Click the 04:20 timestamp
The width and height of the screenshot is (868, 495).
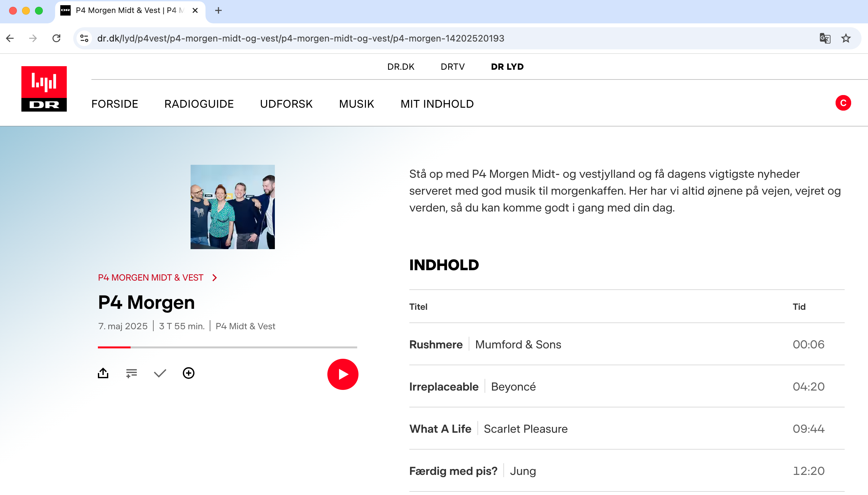[x=809, y=387]
